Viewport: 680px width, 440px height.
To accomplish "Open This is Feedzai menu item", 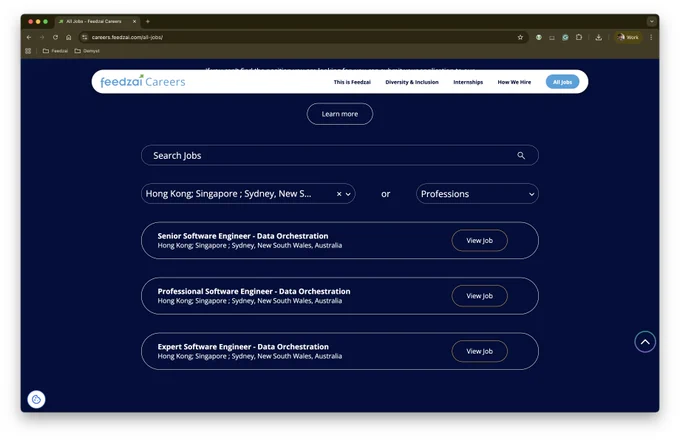I will (x=352, y=82).
